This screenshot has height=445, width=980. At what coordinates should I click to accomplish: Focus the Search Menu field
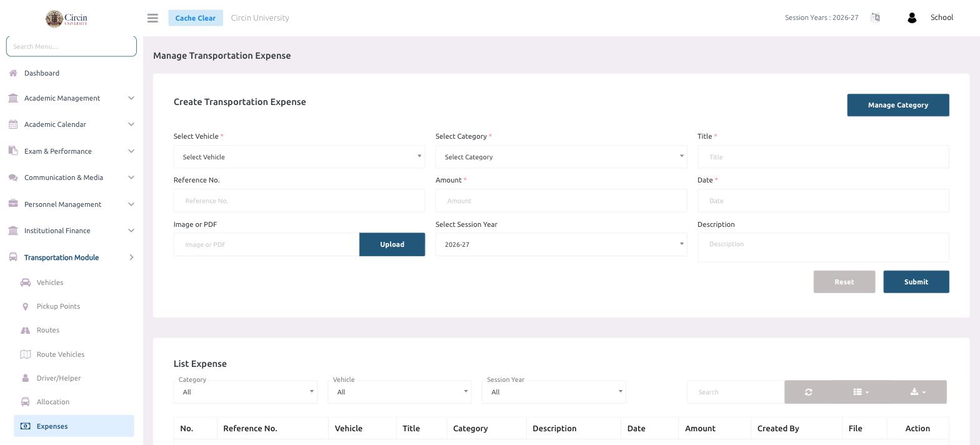(x=71, y=46)
